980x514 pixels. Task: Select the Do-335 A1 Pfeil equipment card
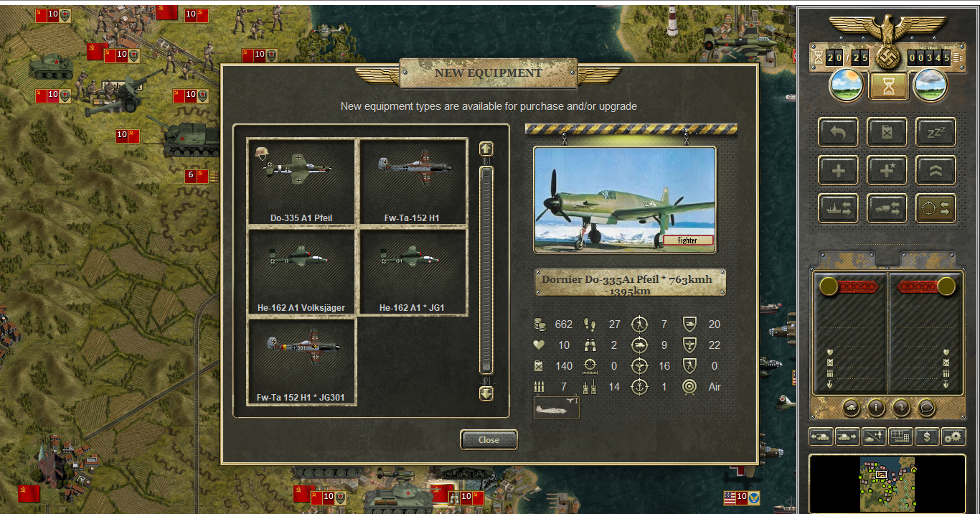[x=301, y=182]
